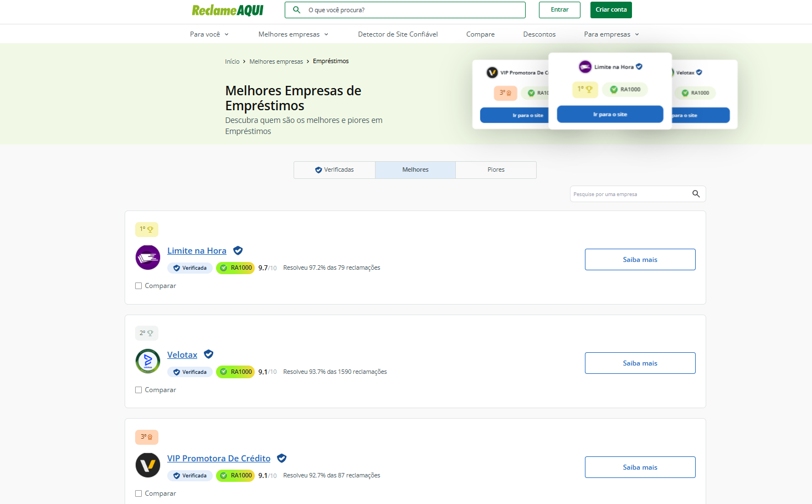Expand the Para empresas menu
Screen dimensions: 812x504
tap(611, 34)
